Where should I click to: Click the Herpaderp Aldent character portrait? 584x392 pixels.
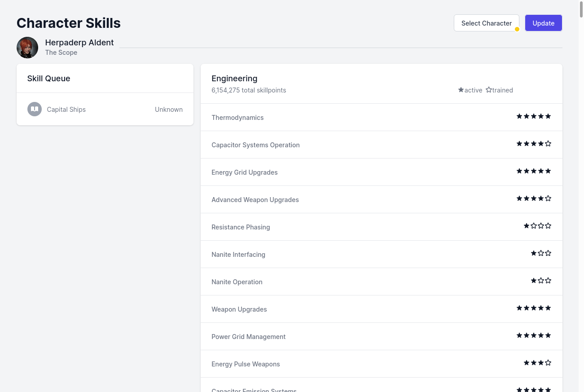pyautogui.click(x=27, y=48)
